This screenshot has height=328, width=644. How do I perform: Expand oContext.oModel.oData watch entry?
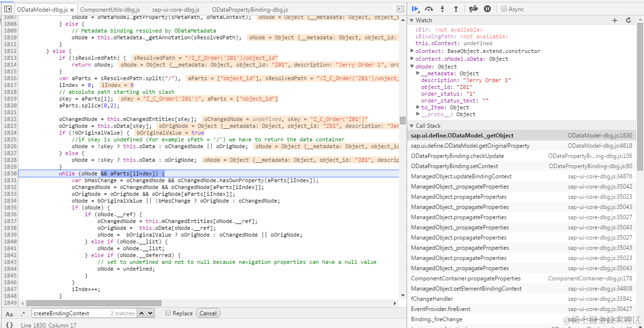pos(412,59)
